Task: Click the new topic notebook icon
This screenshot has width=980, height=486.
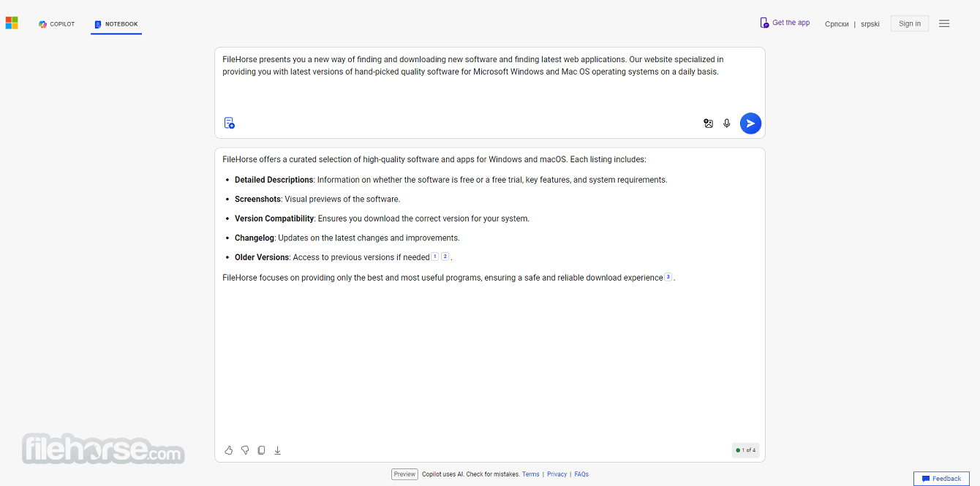Action: tap(230, 123)
